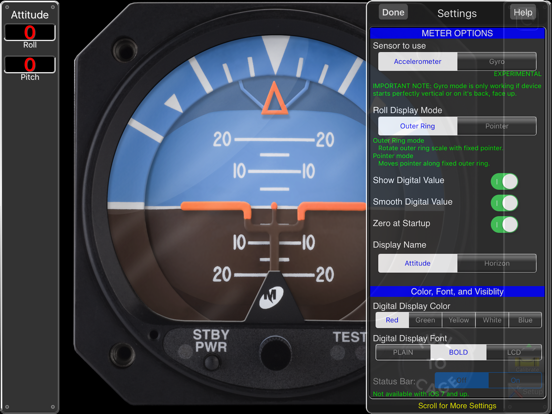Choose Outer Ring roll display mode
Image resolution: width=552 pixels, height=414 pixels.
point(418,126)
